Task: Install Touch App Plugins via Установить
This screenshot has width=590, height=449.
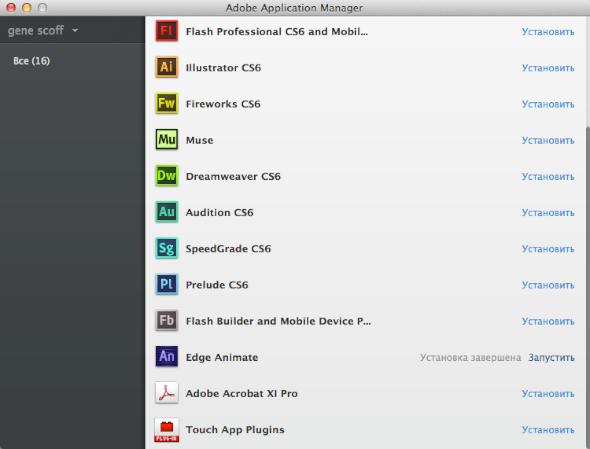Action: pos(548,430)
